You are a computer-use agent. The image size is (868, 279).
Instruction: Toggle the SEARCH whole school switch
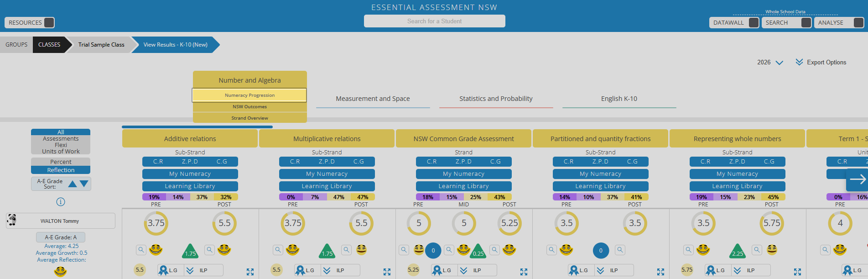point(806,22)
